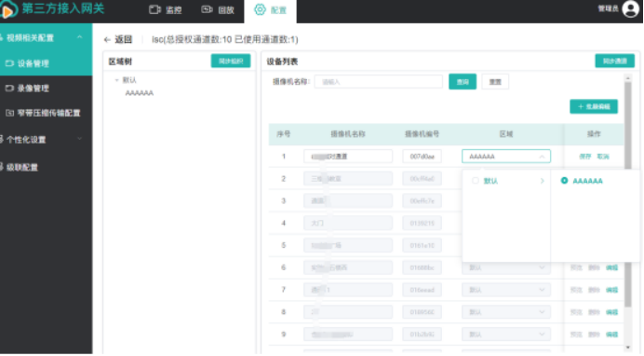644x356 pixels.
Task: Open the region dropdown in row 6
Action: click(506, 267)
